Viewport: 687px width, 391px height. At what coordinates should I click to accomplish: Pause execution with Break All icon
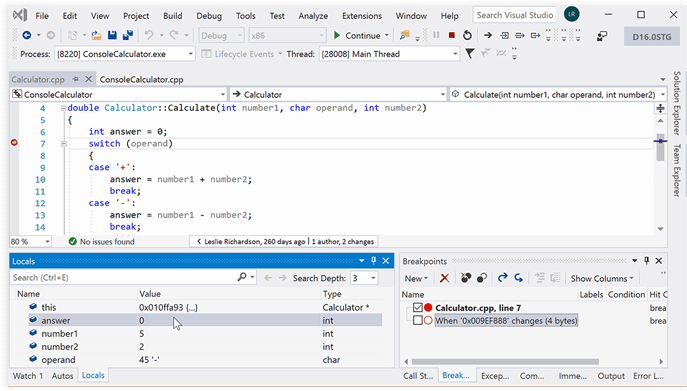(x=436, y=35)
